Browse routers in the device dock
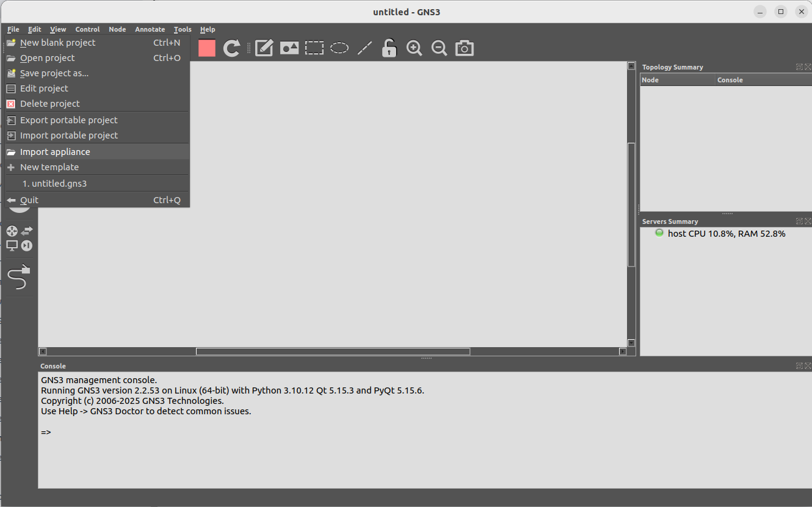This screenshot has width=812, height=507. tap(12, 231)
